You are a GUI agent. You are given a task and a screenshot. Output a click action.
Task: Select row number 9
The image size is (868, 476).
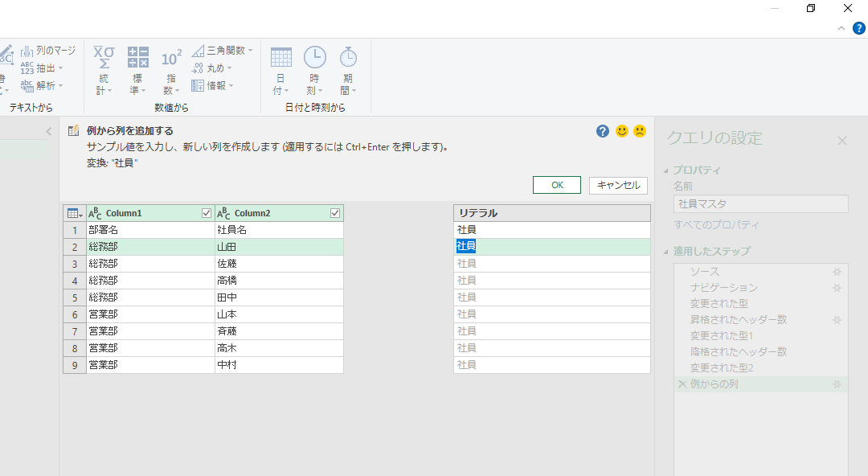click(75, 365)
